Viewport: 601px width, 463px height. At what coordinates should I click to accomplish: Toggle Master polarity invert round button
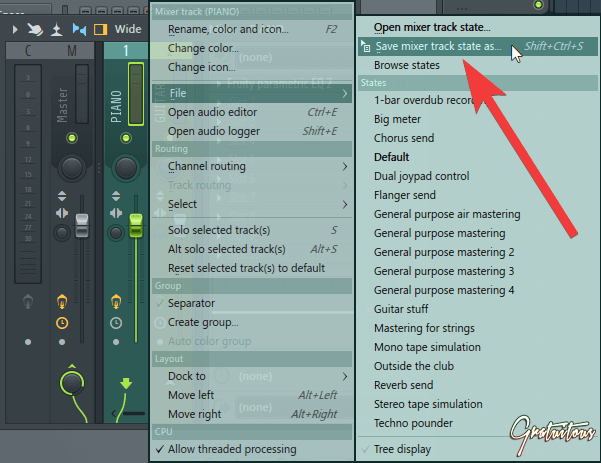click(x=62, y=233)
